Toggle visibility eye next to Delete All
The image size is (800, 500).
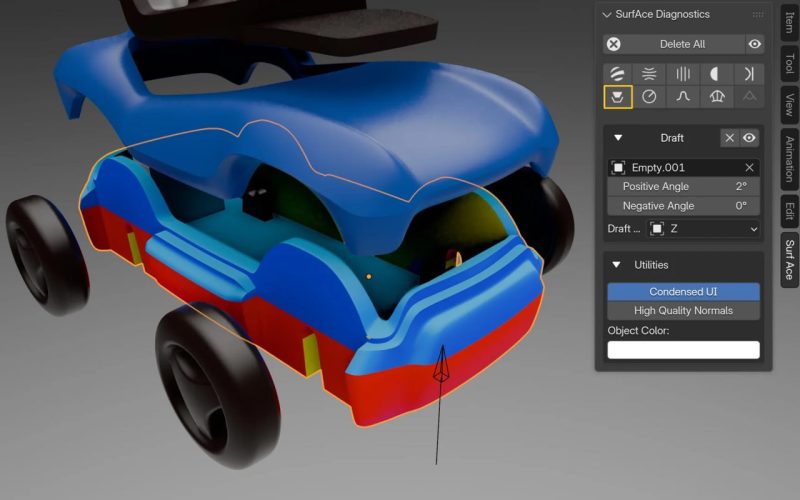click(755, 44)
